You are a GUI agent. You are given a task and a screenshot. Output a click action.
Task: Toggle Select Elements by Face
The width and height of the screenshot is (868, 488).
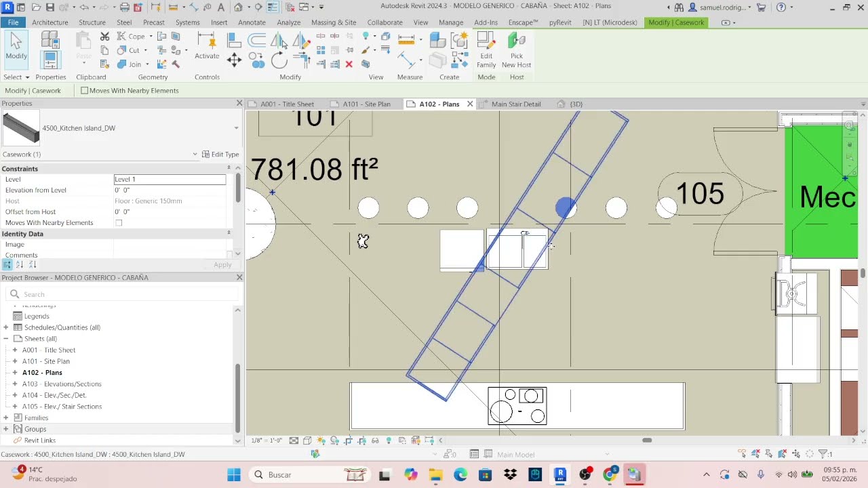[x=783, y=454]
